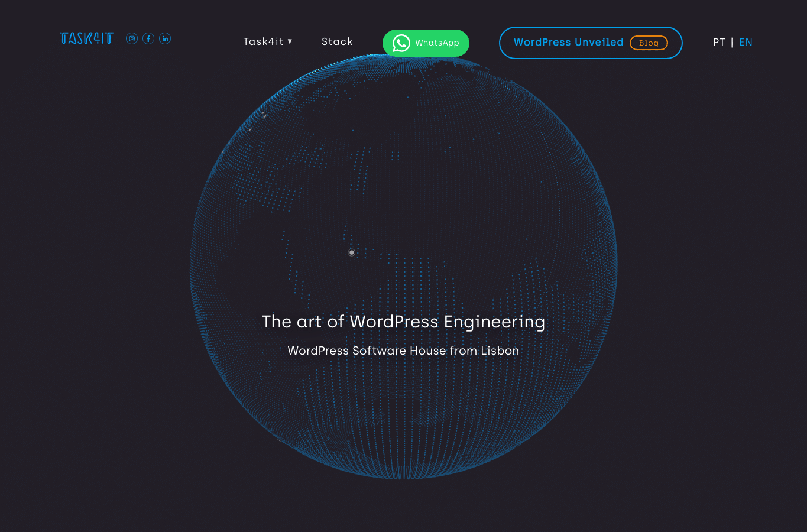The width and height of the screenshot is (807, 532).
Task: Open the Stack menu item
Action: tap(337, 41)
